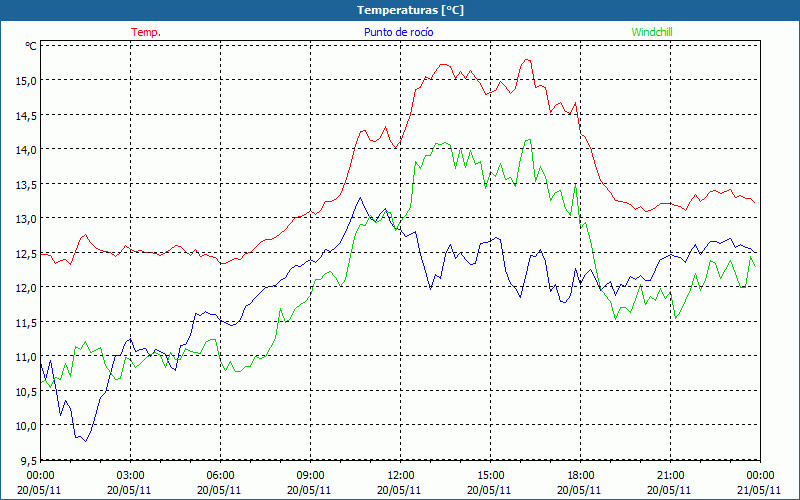Click the '13,5' y-axis value
The image size is (800, 500).
[27, 184]
